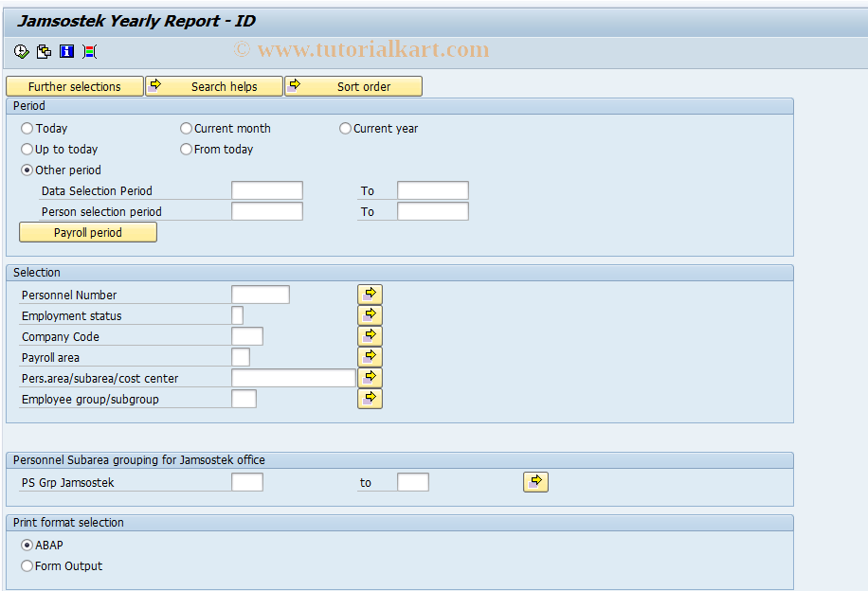This screenshot has height=591, width=868.
Task: Open multiple selection for PS Grp Jamsostek
Action: click(x=535, y=482)
